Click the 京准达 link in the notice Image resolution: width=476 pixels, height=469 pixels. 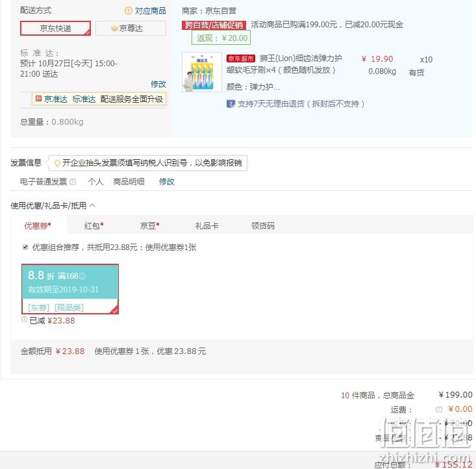point(56,99)
